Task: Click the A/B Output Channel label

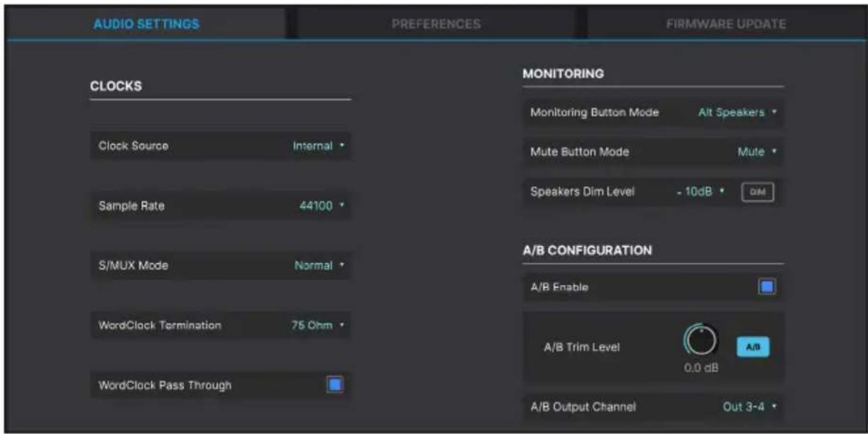Action: pyautogui.click(x=583, y=406)
